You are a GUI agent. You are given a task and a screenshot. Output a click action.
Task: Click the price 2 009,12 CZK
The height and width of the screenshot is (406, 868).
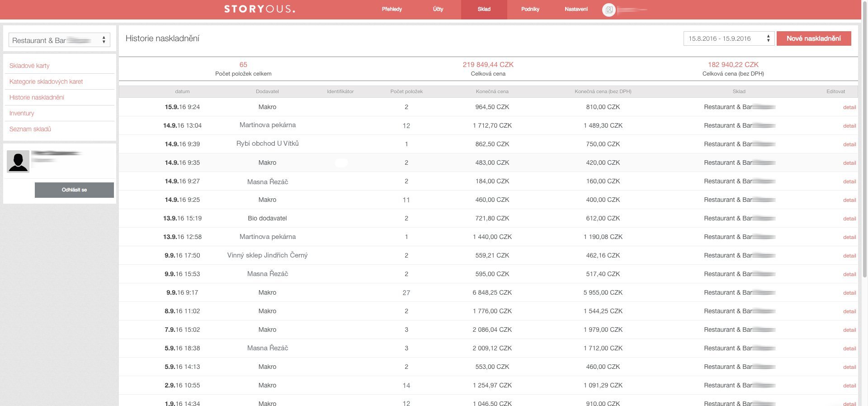point(492,348)
